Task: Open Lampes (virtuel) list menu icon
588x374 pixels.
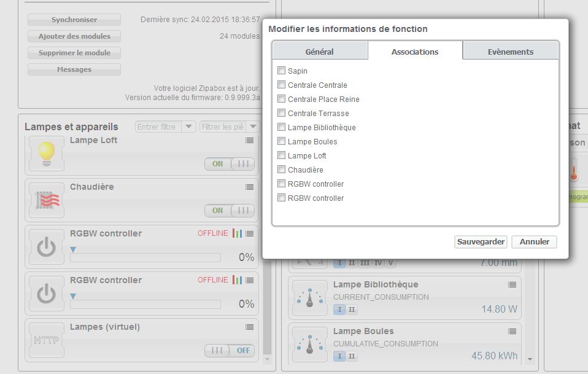Action: 249,327
